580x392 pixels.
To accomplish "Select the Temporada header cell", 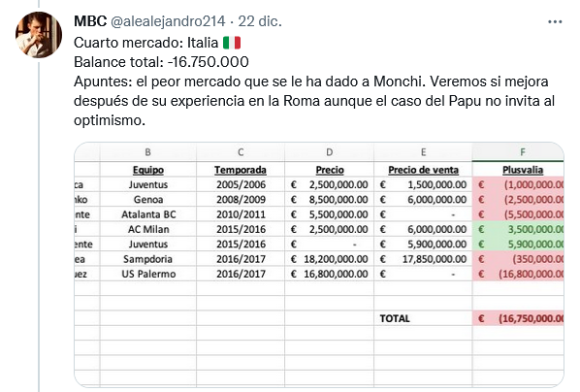I will (x=241, y=170).
